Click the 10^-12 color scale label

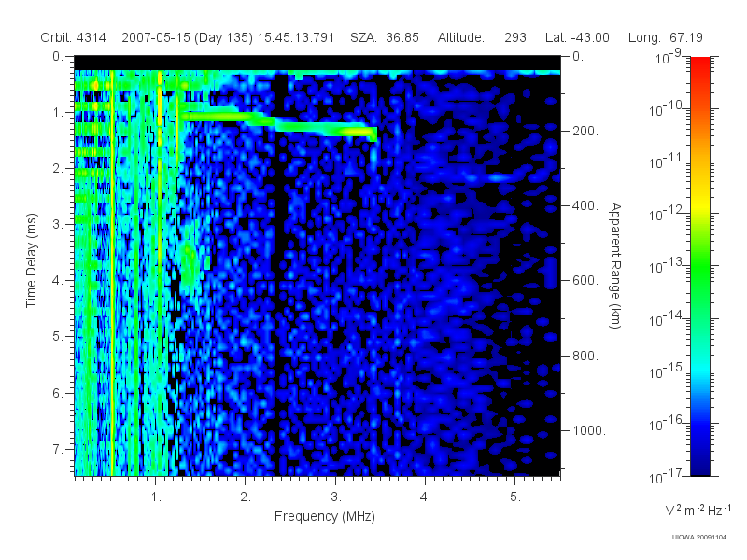[x=666, y=214]
